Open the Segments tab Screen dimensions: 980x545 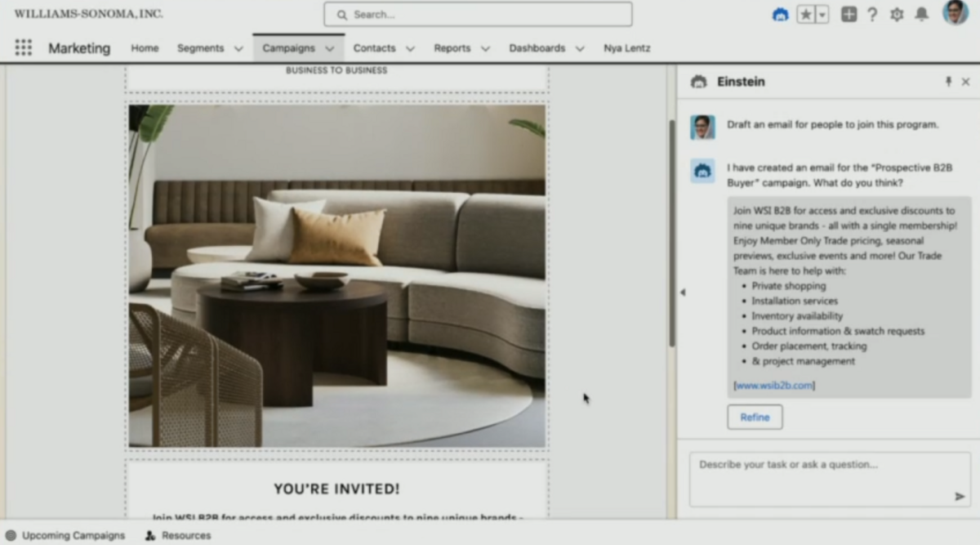coord(200,48)
